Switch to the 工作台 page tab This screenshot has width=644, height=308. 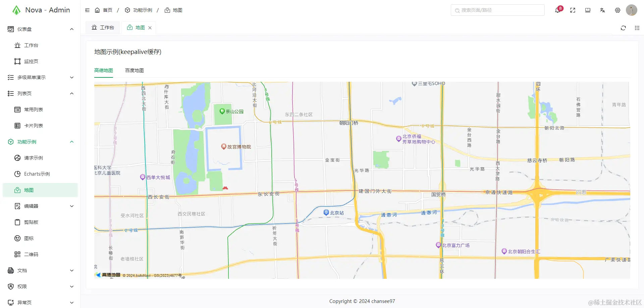click(103, 27)
